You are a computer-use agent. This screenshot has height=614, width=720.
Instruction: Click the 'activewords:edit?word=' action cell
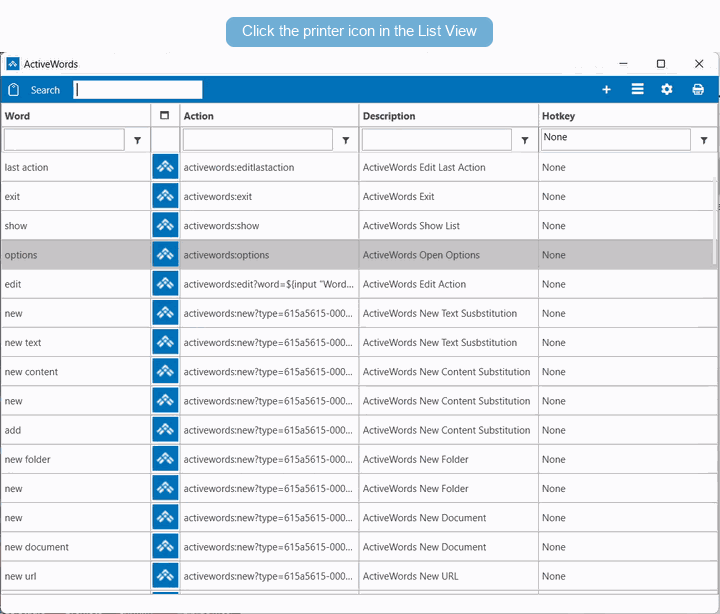[x=269, y=284]
